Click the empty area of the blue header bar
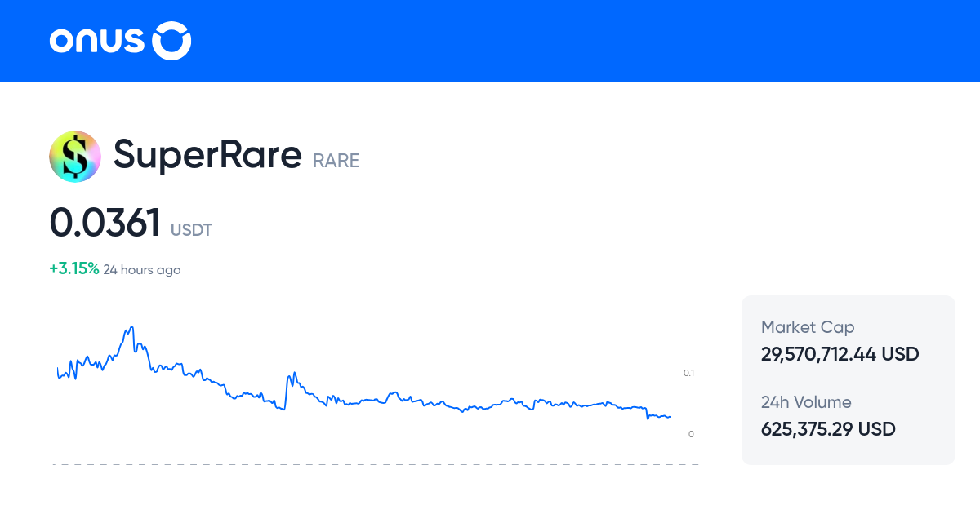This screenshot has height=514, width=980. [572, 41]
